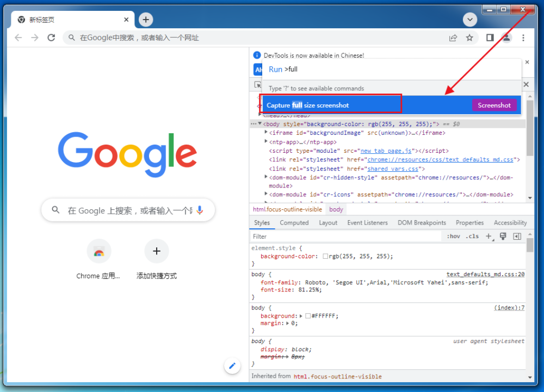Start voice search with the microphone icon
This screenshot has height=392, width=544.
point(200,210)
